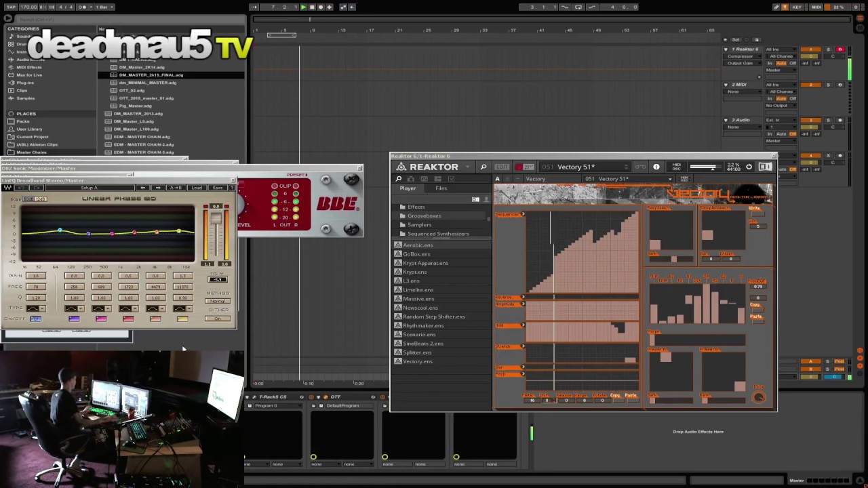Switch to the Player tab in Reaktor
This screenshot has width=868, height=488.
408,188
